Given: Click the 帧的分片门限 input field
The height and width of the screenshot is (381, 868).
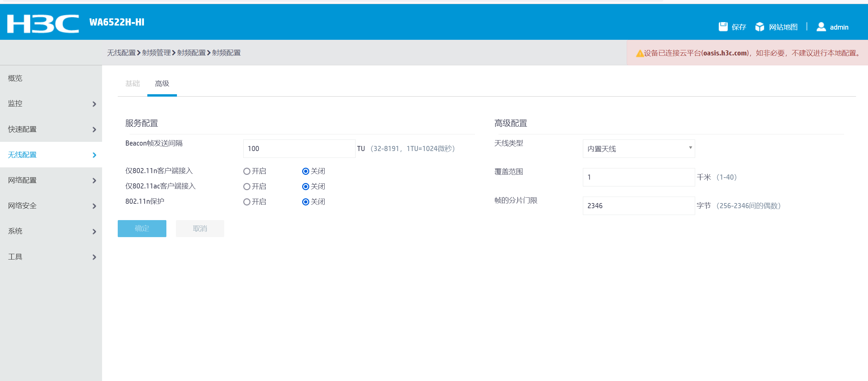Looking at the screenshot, I should tap(638, 206).
